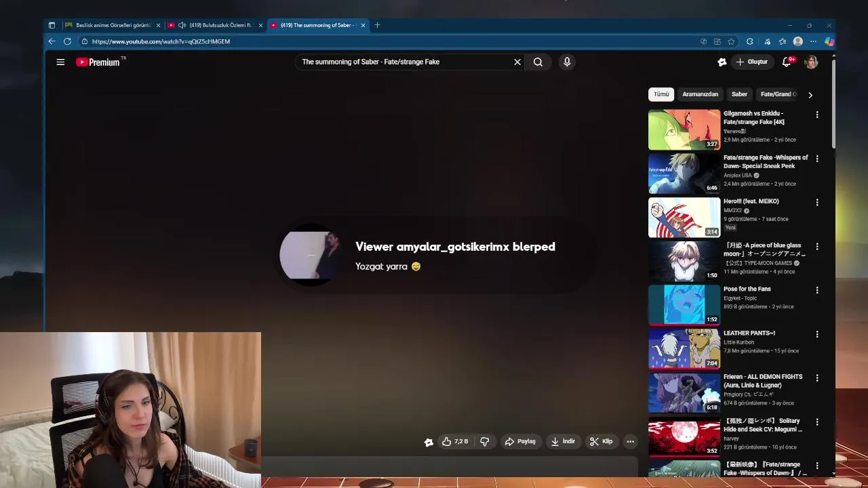This screenshot has height=488, width=868.
Task: Open blue glass moon video thumbnail
Action: point(684,261)
